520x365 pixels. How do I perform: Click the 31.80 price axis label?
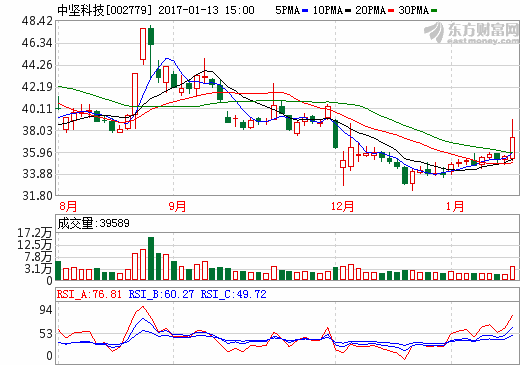tap(37, 196)
